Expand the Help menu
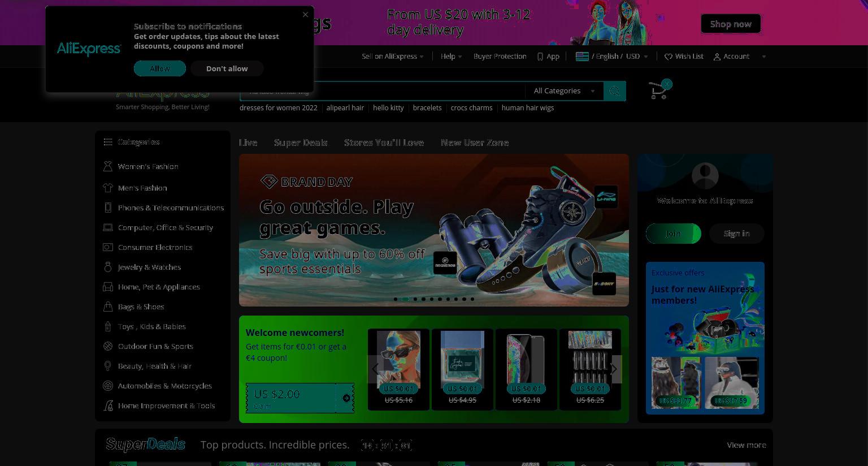 [x=451, y=57]
